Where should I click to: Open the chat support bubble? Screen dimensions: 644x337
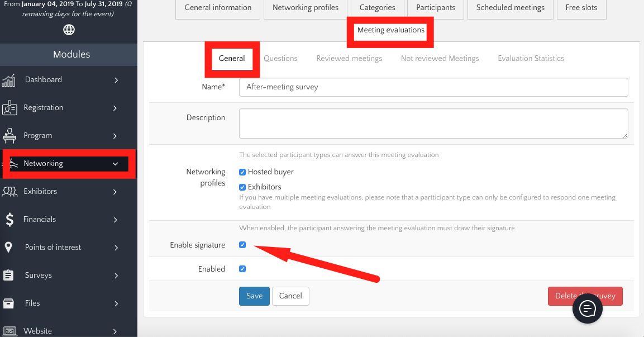pyautogui.click(x=588, y=308)
